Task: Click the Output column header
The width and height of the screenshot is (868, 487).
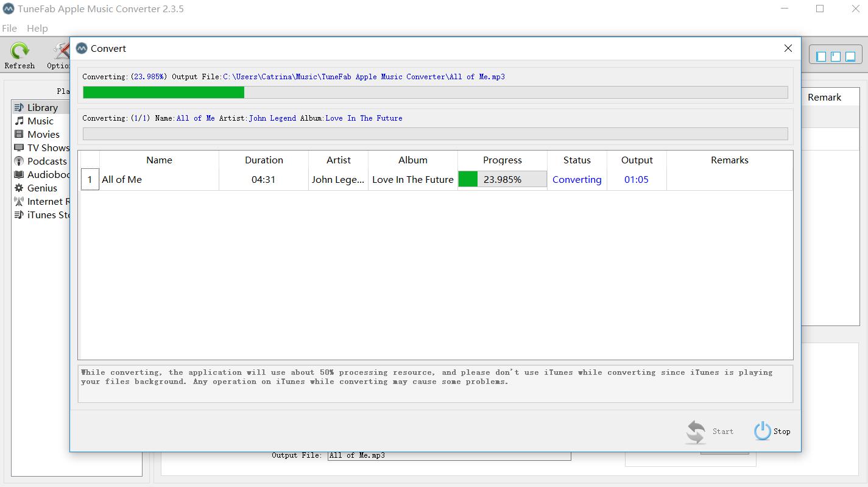Action: [637, 160]
